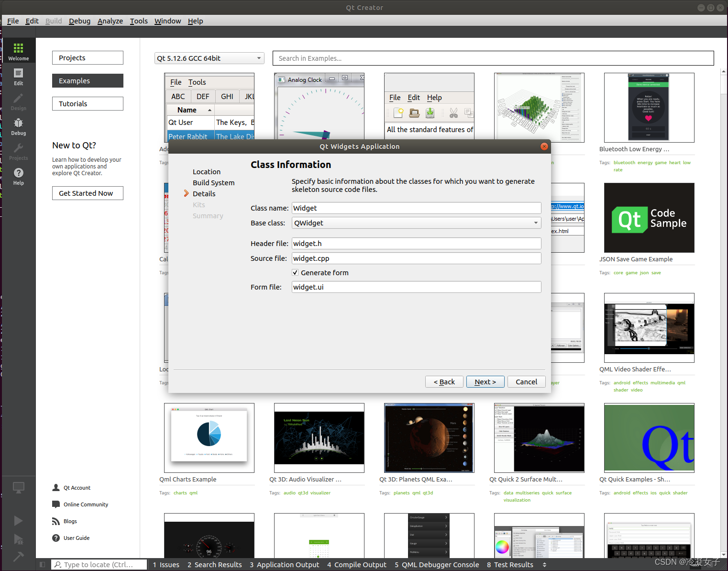The height and width of the screenshot is (571, 728).
Task: Click the Build hammer icon
Action: 18,557
